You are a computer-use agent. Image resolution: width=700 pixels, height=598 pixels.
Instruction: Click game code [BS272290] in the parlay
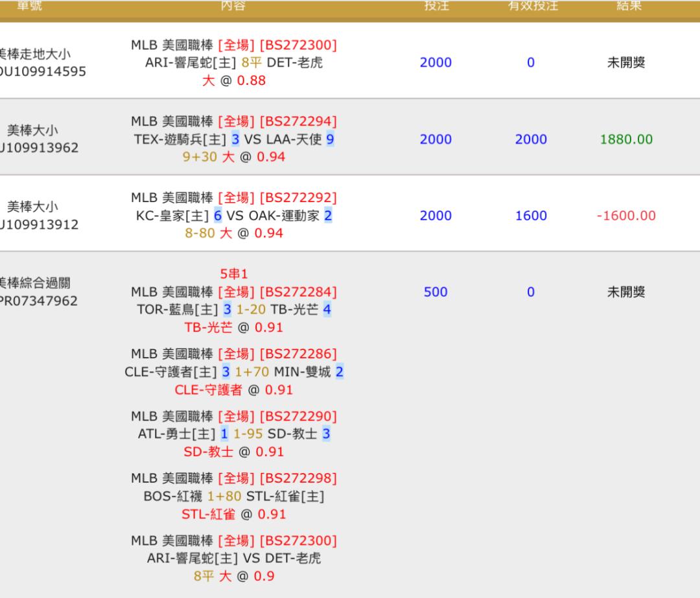[x=298, y=417]
